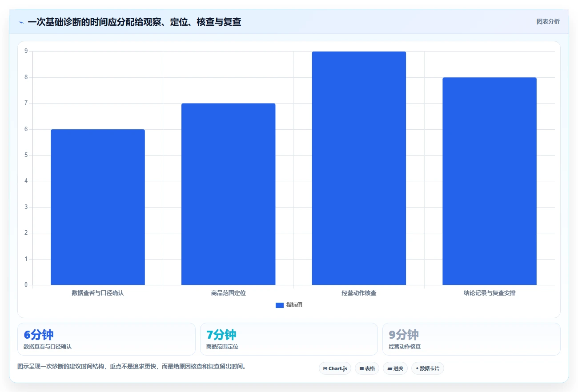
Task: Click the 商品范围定位 bar in chart
Action: click(x=229, y=194)
